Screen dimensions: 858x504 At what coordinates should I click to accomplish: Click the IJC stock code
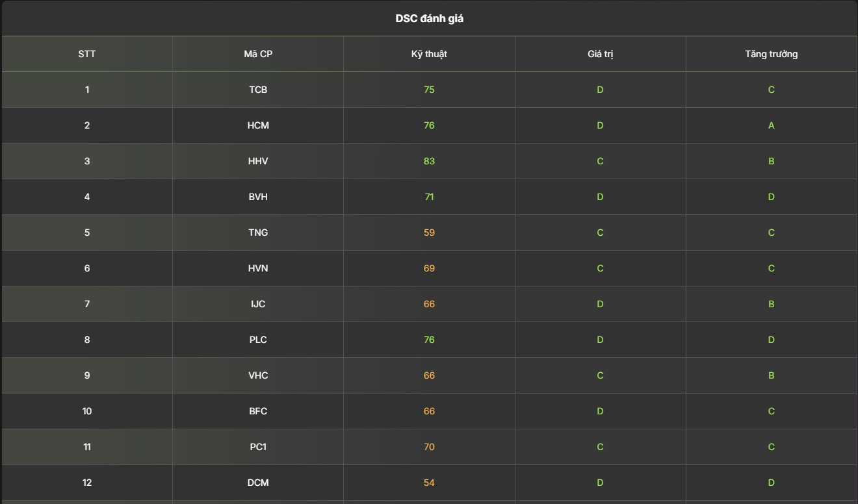[x=258, y=304]
